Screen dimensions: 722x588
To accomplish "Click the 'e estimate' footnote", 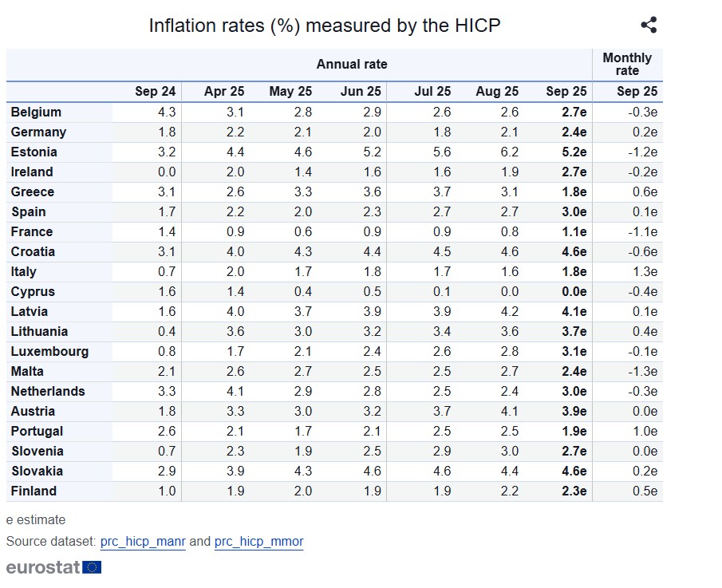I will pyautogui.click(x=36, y=520).
